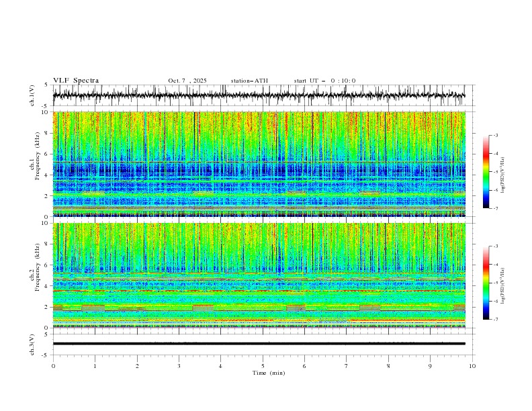Click the "10" tick on ch.1 frequency axis
The height and width of the screenshot is (411, 532).
click(45, 112)
